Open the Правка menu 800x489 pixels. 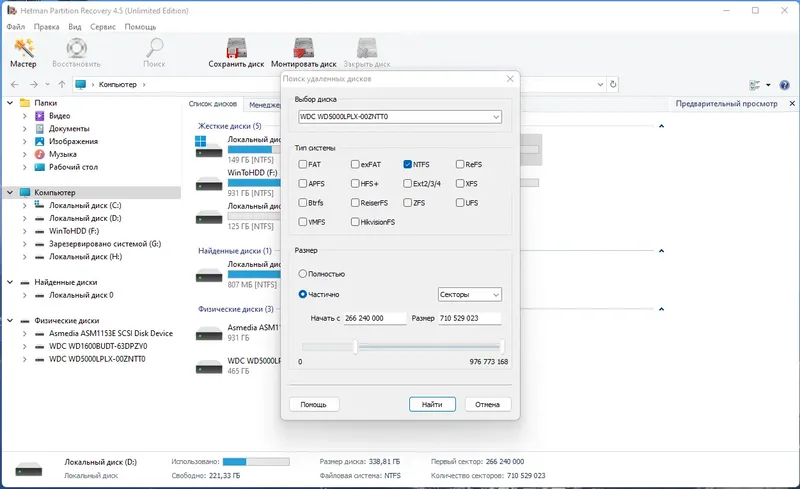pyautogui.click(x=46, y=27)
